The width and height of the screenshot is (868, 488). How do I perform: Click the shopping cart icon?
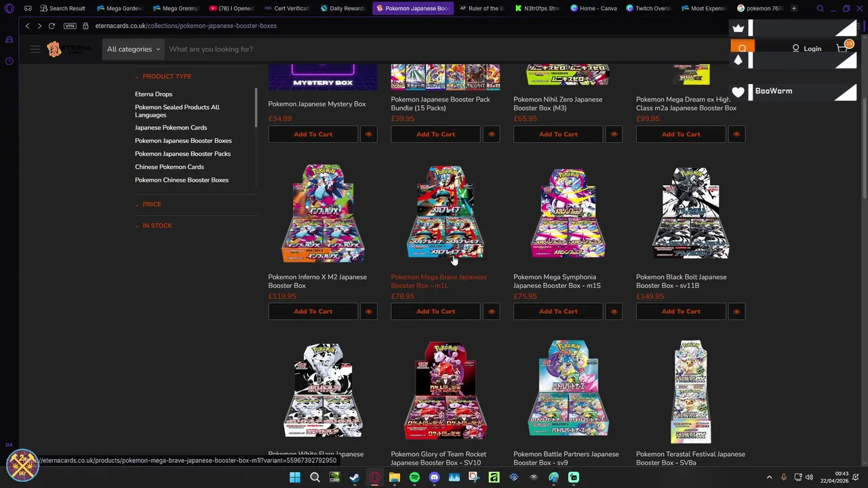point(842,49)
